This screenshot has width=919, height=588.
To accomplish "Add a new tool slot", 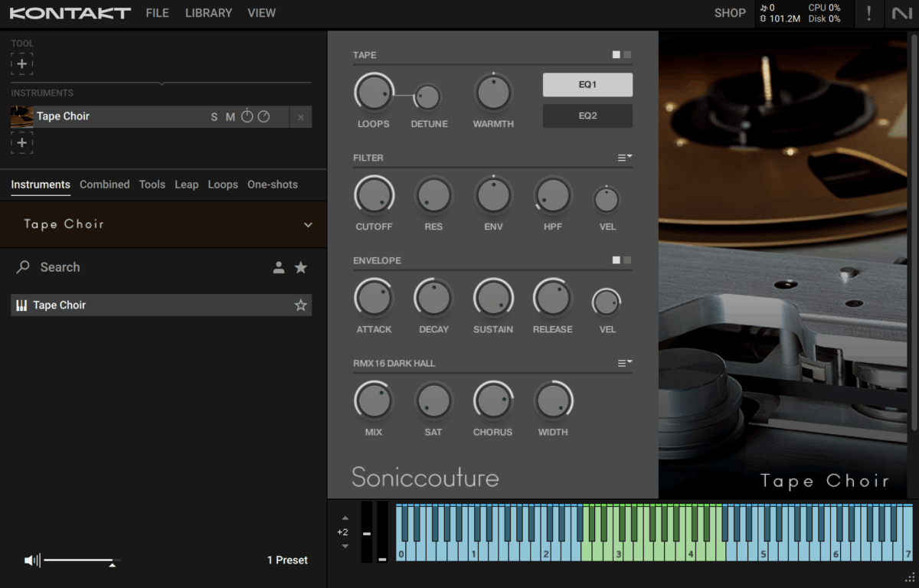I will pyautogui.click(x=22, y=64).
